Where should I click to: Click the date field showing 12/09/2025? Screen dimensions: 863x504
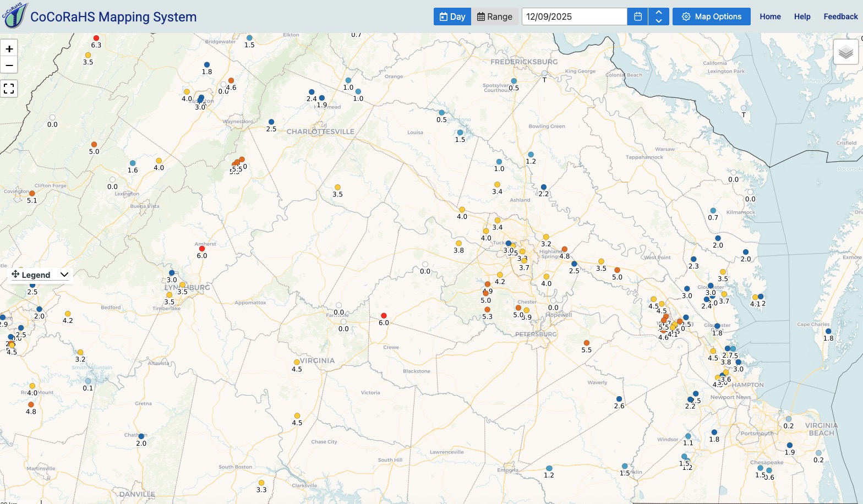coord(573,17)
